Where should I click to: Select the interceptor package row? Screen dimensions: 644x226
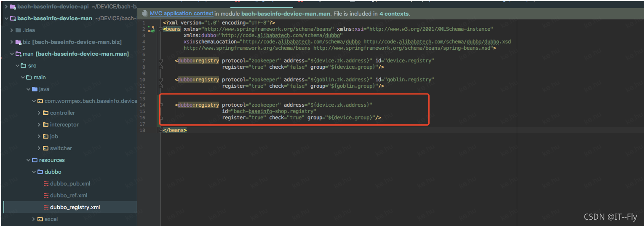pyautogui.click(x=69, y=125)
